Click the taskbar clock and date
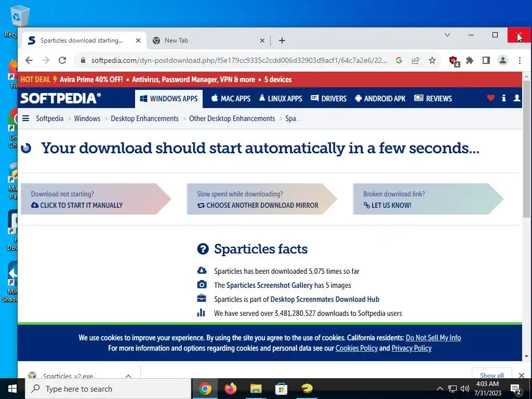 point(487,389)
